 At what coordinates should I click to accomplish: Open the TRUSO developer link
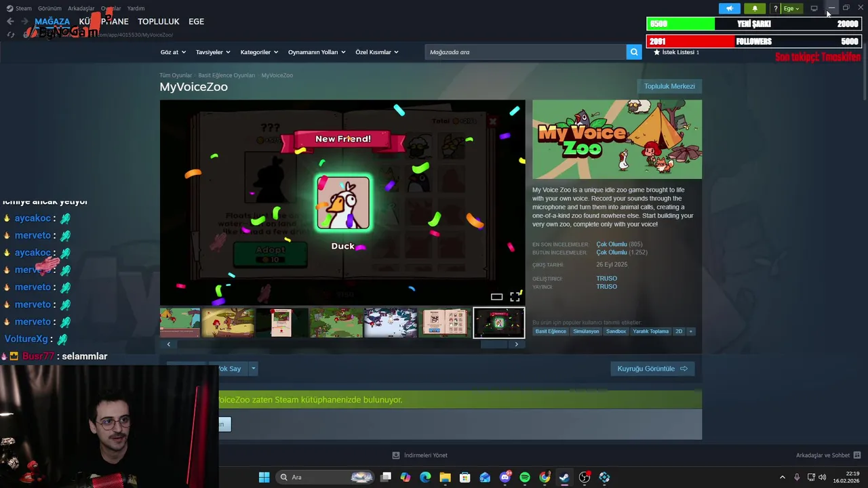pos(606,279)
